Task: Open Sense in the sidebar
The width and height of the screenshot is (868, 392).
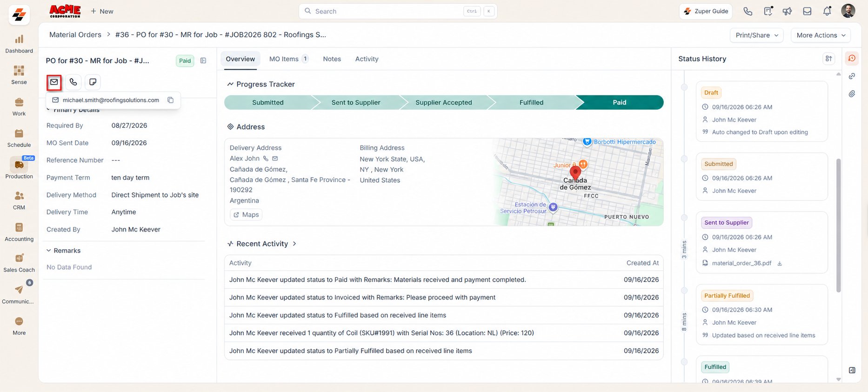Action: (x=19, y=75)
